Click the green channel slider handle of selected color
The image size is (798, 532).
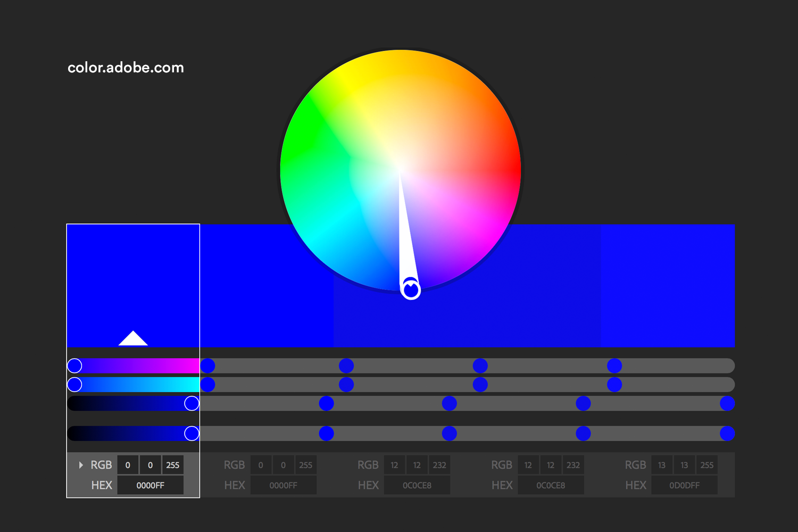[x=74, y=385]
